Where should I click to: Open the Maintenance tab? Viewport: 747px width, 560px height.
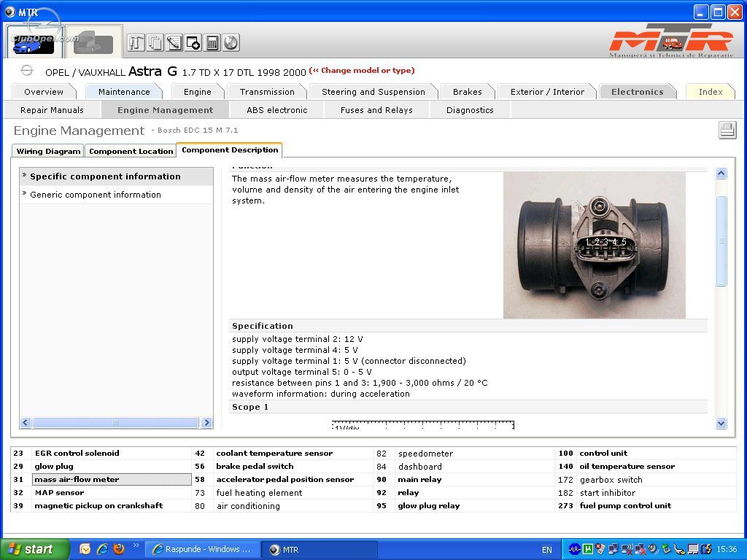[x=124, y=92]
